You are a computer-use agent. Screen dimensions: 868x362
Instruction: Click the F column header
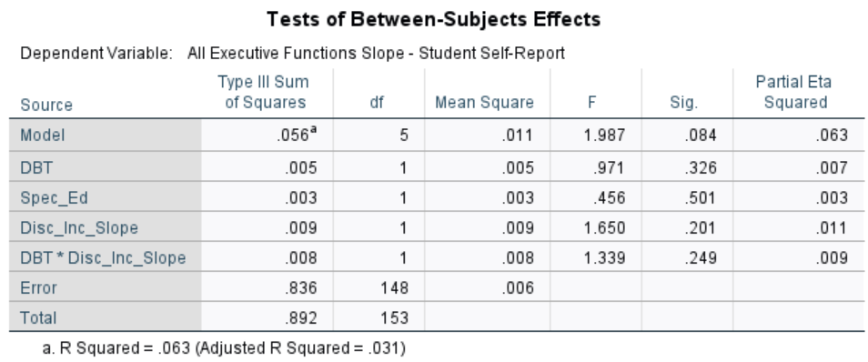(592, 103)
